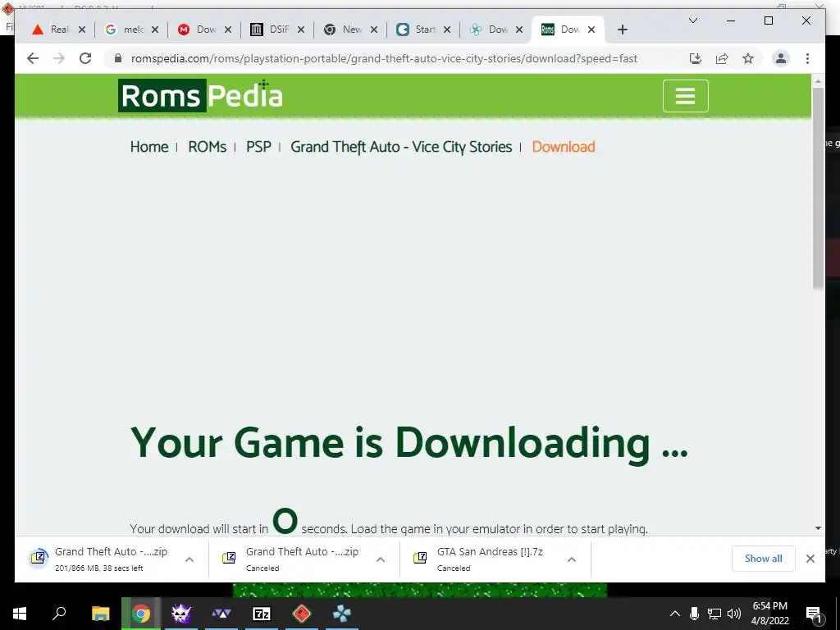Open the tab search dropdown chevron
This screenshot has height=630, width=840.
click(x=692, y=21)
